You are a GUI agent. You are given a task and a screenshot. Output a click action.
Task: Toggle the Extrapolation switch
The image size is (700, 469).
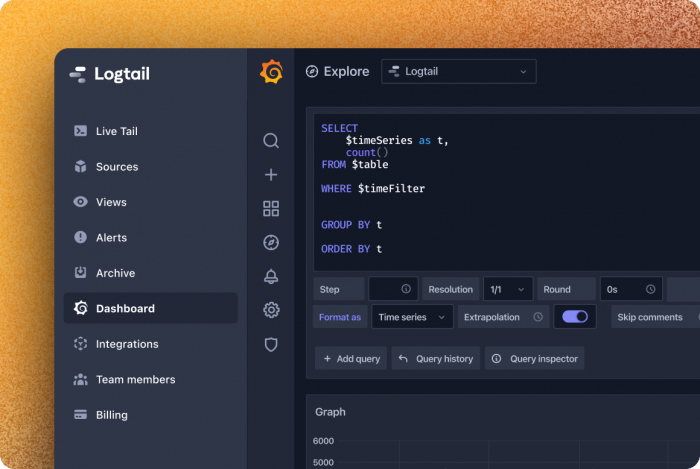575,316
